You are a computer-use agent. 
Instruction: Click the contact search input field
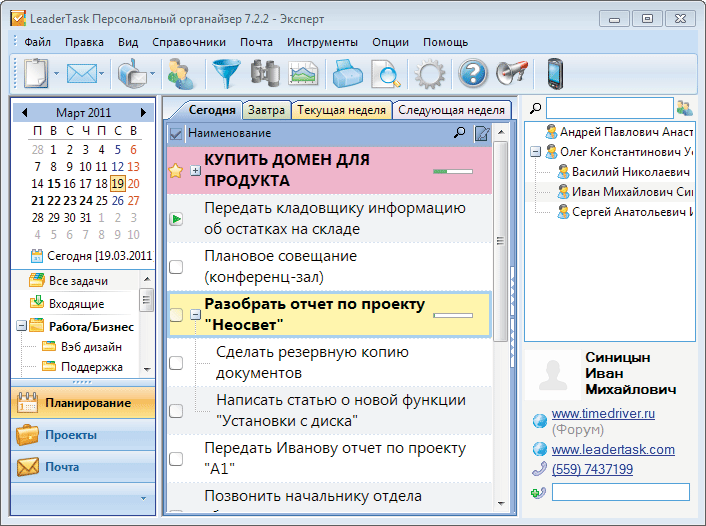click(610, 108)
